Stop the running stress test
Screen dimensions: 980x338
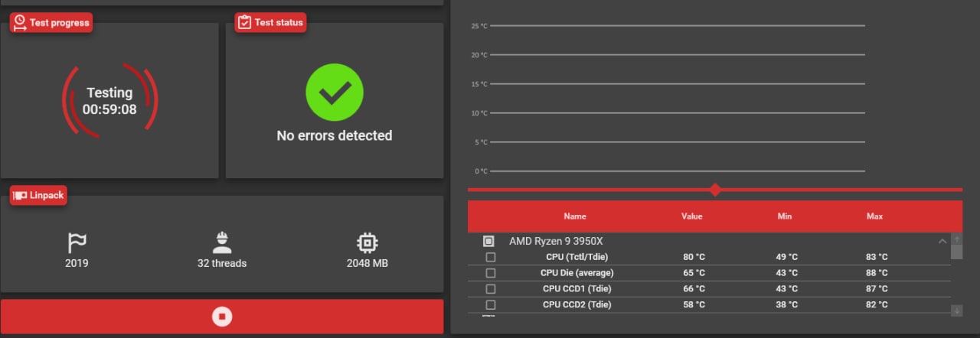pos(221,316)
